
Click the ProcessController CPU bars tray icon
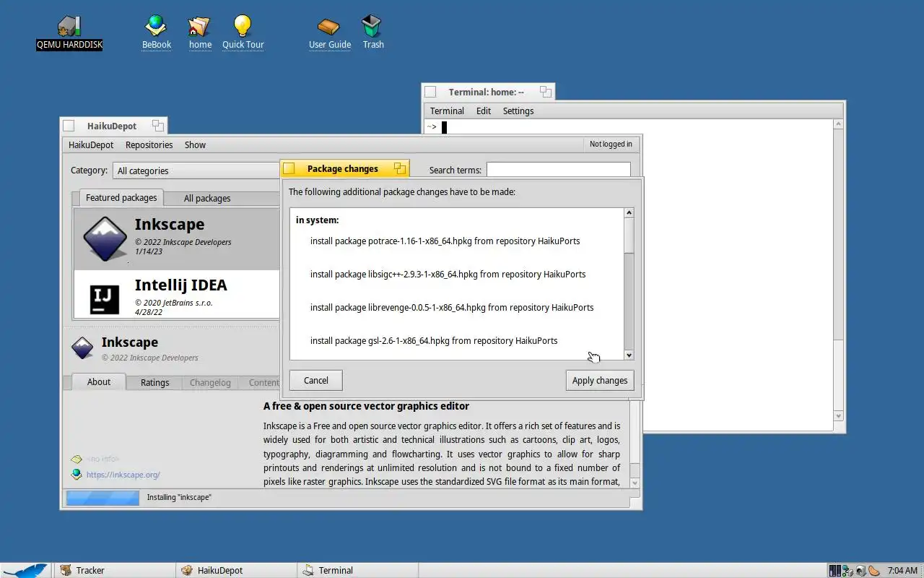point(835,570)
